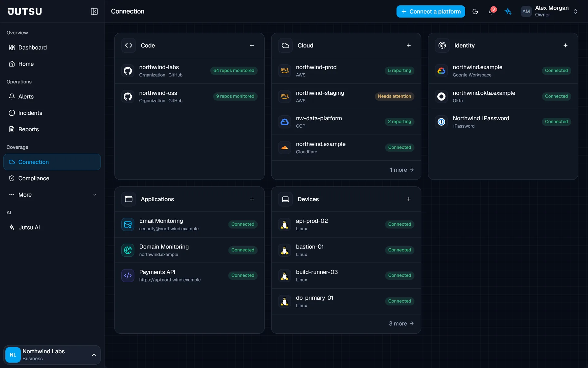Open bastion-01 device name

tap(310, 247)
